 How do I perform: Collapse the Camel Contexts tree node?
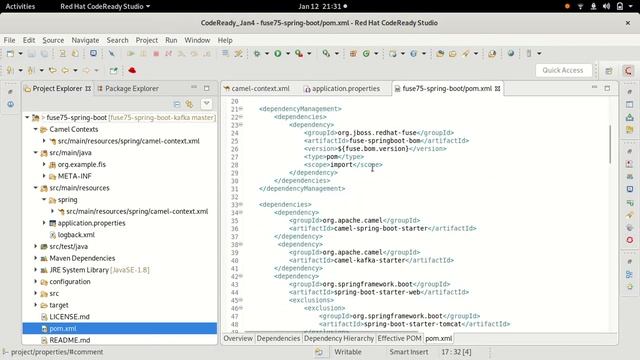click(36, 129)
